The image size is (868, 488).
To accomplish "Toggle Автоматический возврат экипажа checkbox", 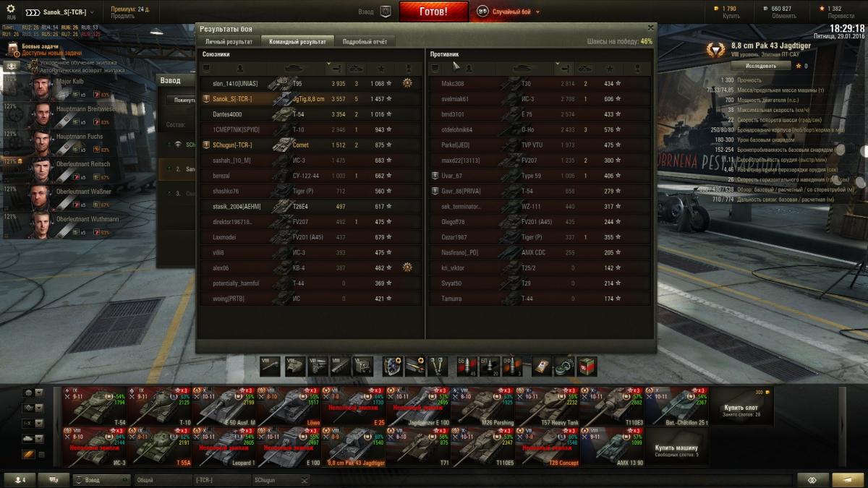I will click(34, 70).
